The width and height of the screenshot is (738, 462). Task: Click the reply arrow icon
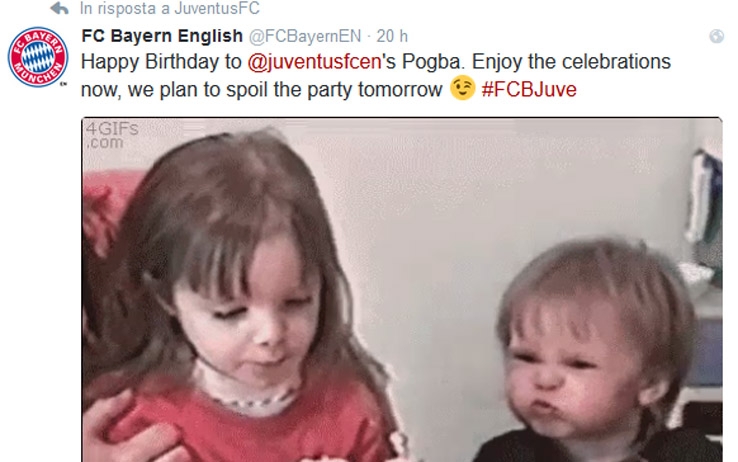point(59,8)
